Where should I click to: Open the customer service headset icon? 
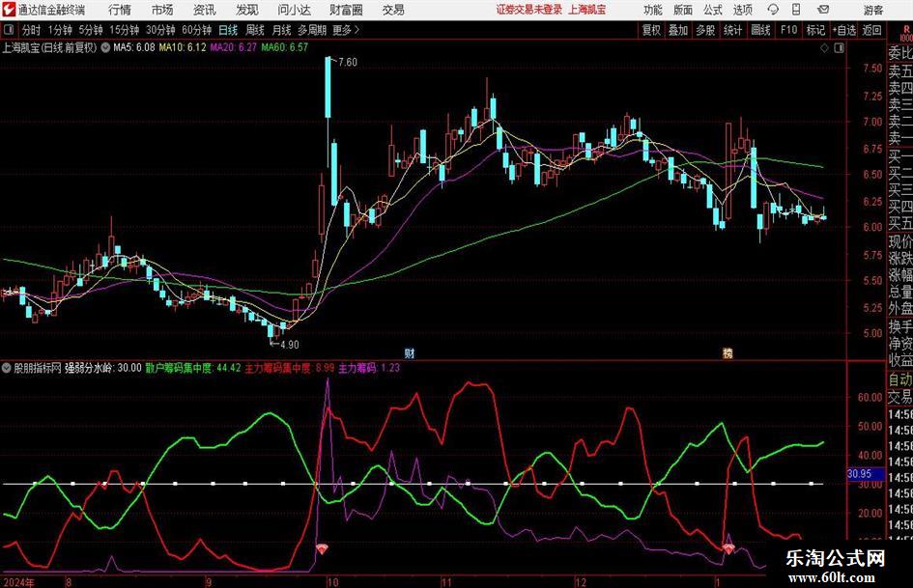coord(773,10)
